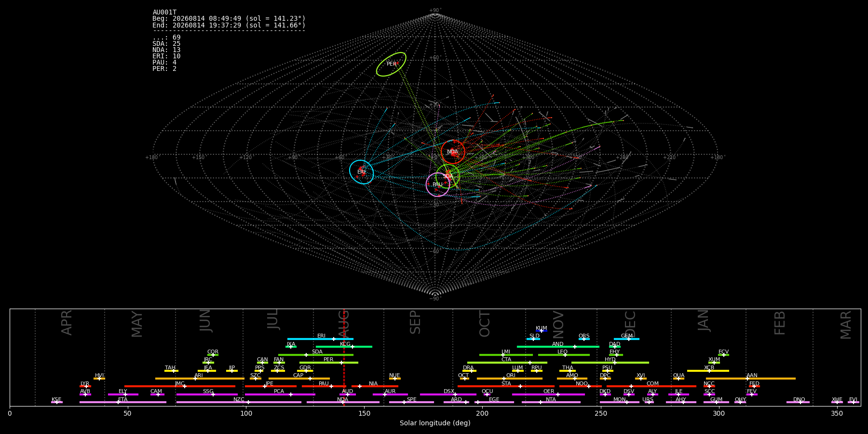
Task: Click the red dashed current-date marker
Action: (x=344, y=357)
